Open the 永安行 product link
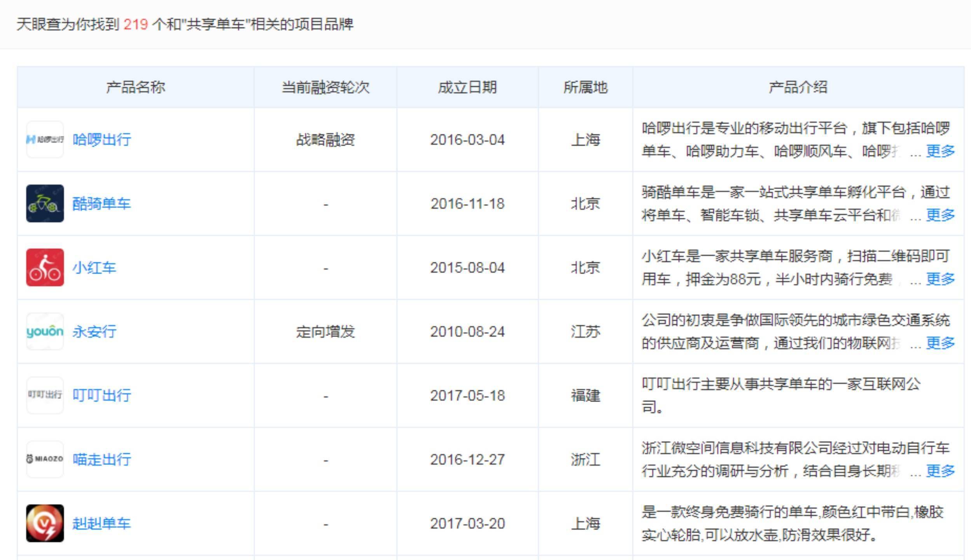 tap(94, 331)
